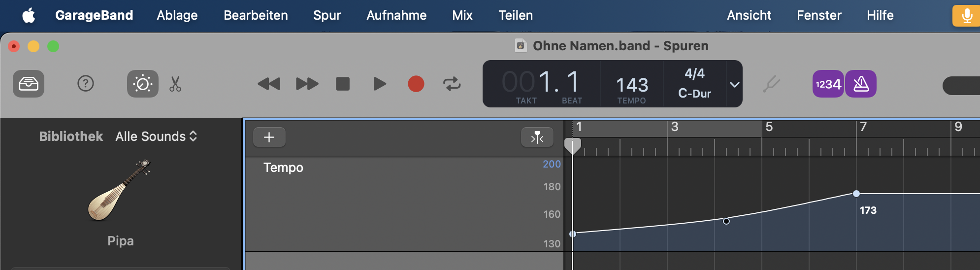Stop playback
980x270 pixels.
click(343, 84)
